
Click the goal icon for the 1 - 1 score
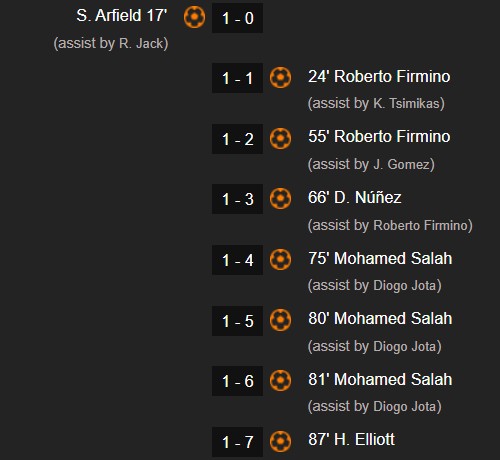click(x=280, y=78)
